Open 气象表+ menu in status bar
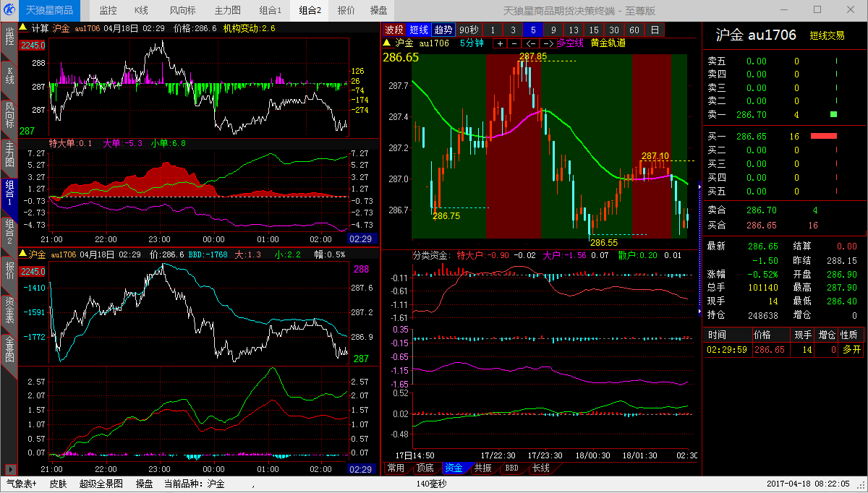This screenshot has width=868, height=493. 21,484
